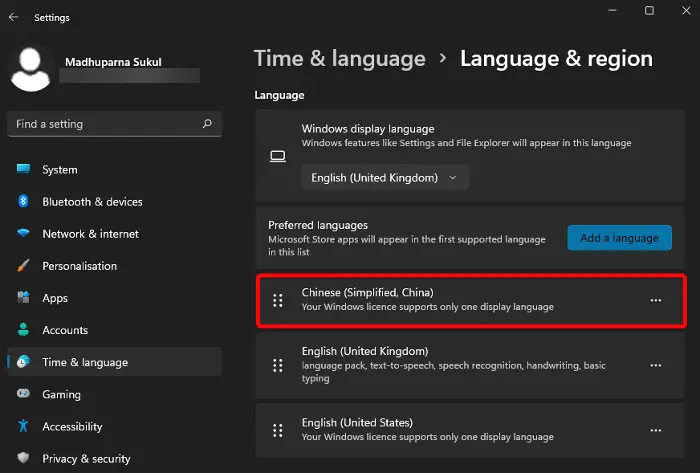This screenshot has height=473, width=700.
Task: Open Privacy & security label
Action: (x=86, y=459)
